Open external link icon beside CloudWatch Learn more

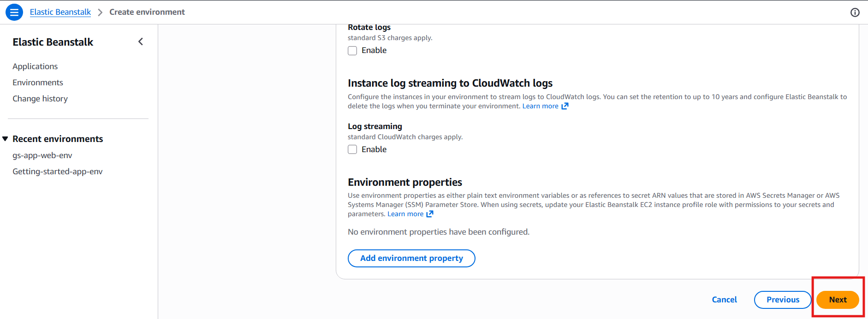[565, 106]
